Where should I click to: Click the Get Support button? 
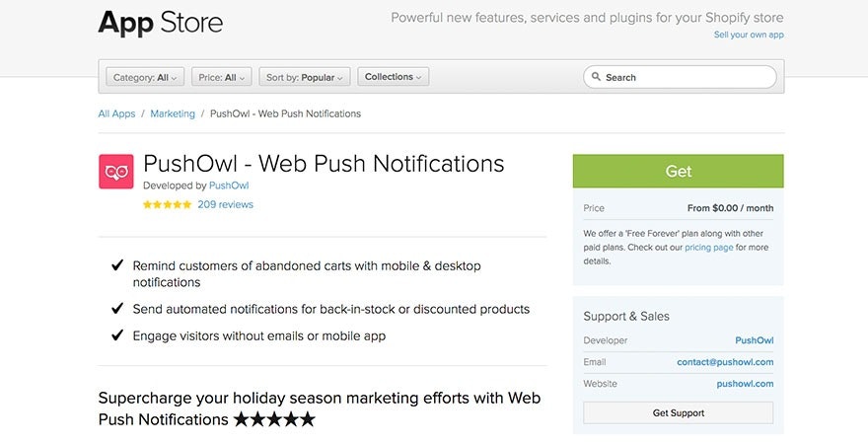click(x=678, y=412)
